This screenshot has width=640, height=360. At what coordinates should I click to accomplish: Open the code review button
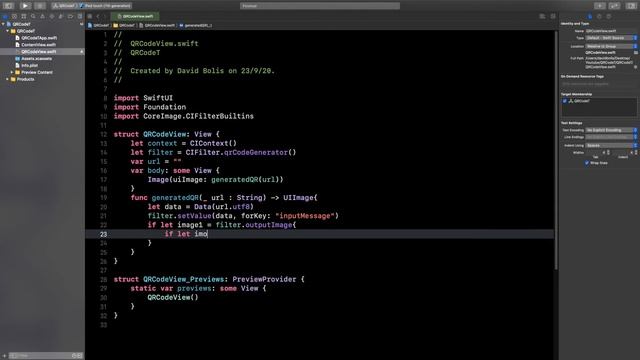(614, 6)
